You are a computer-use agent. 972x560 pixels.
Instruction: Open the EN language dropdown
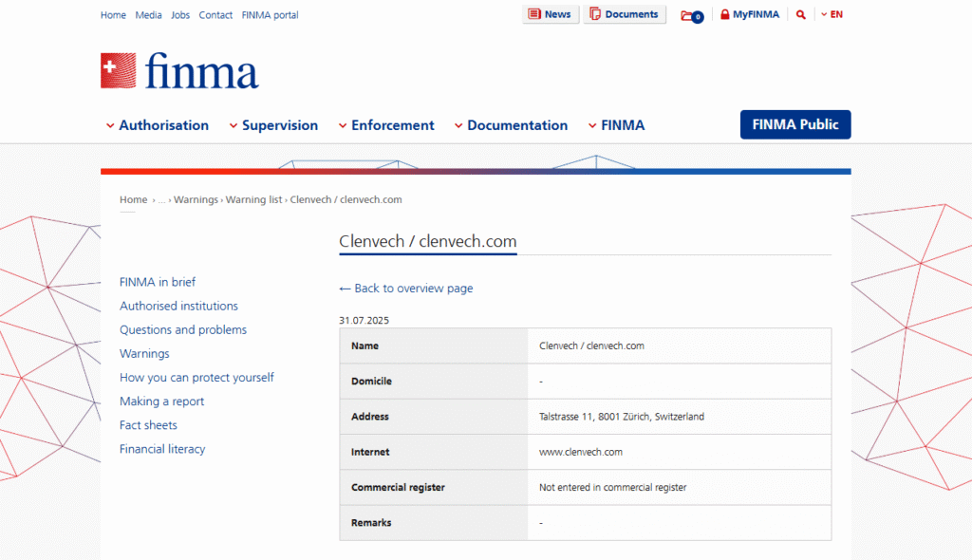[832, 14]
